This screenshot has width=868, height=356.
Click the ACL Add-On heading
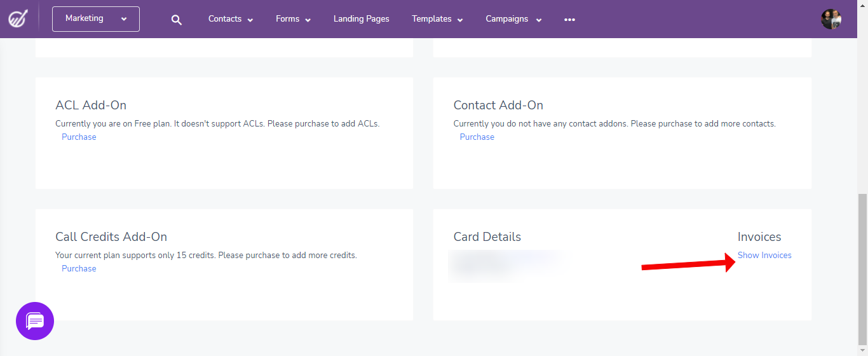pyautogui.click(x=91, y=105)
